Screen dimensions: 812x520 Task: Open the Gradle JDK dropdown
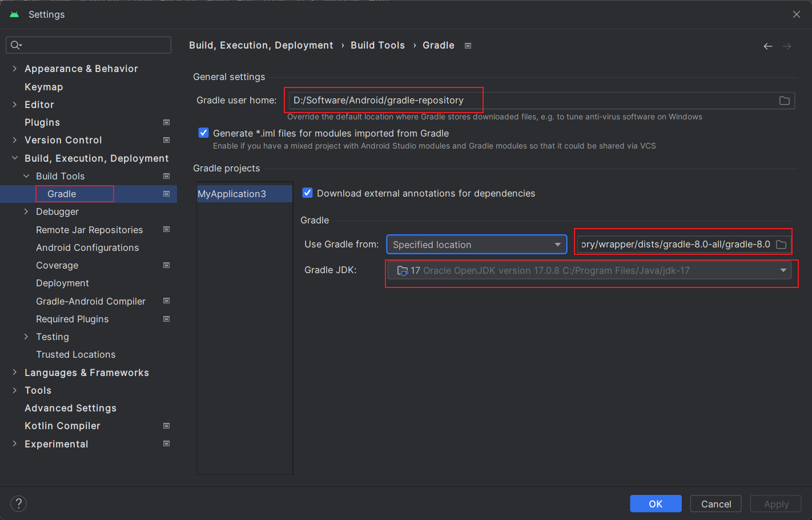tap(589, 270)
